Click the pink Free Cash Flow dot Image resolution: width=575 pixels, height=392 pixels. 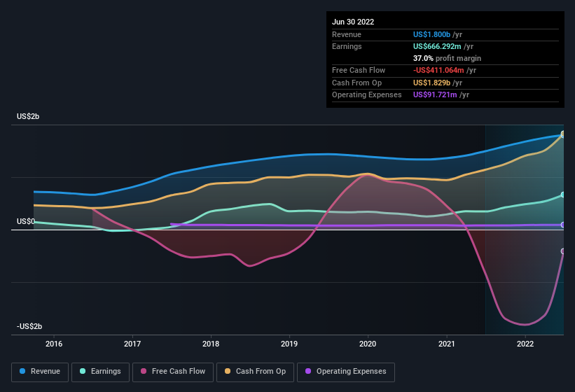click(x=144, y=372)
